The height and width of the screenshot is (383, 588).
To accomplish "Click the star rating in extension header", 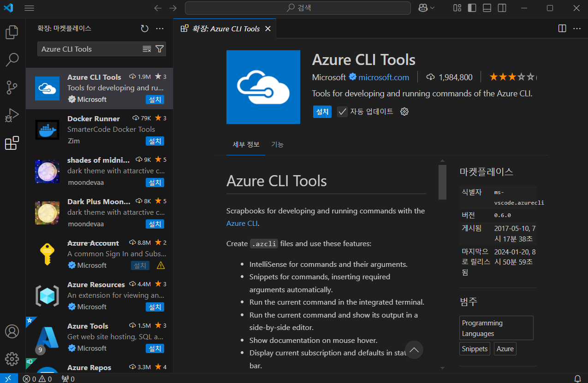I will tap(513, 77).
